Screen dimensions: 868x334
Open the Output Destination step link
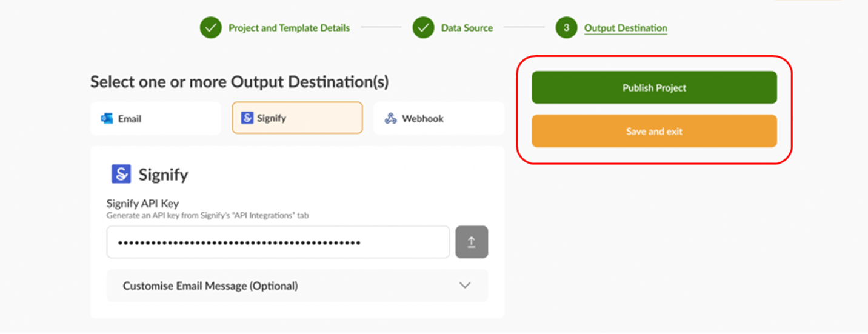pos(626,28)
